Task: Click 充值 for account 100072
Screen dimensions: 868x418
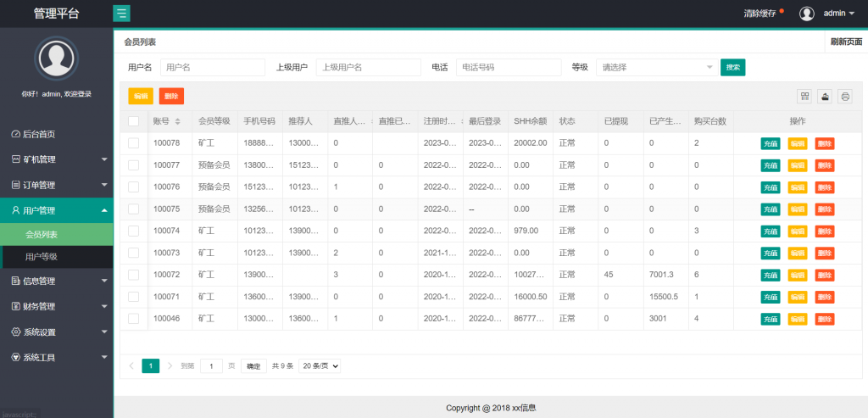Action: [771, 276]
